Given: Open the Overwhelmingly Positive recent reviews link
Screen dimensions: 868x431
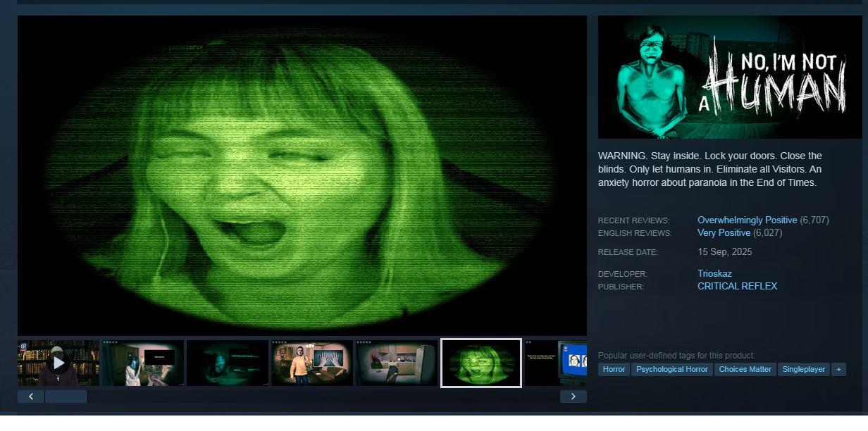Looking at the screenshot, I should [x=748, y=220].
